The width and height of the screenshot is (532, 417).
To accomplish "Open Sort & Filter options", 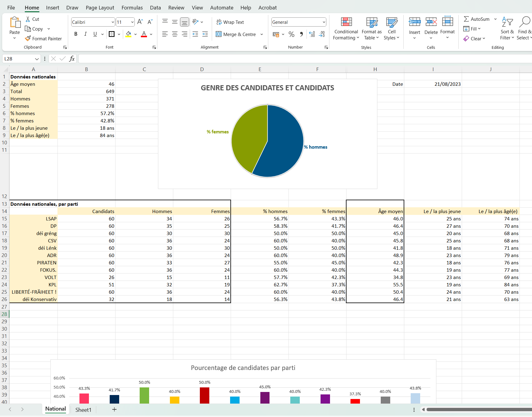I will (507, 29).
